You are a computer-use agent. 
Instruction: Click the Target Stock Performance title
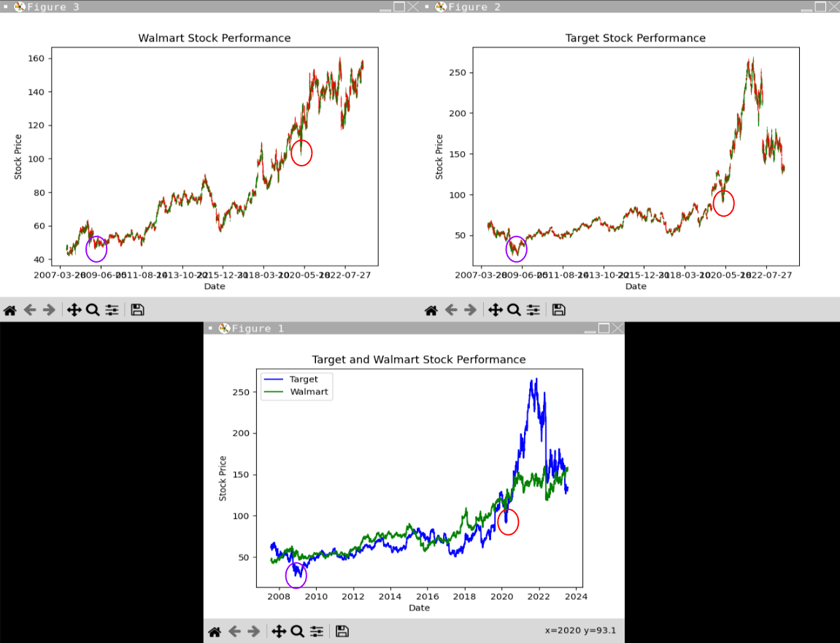pos(636,38)
